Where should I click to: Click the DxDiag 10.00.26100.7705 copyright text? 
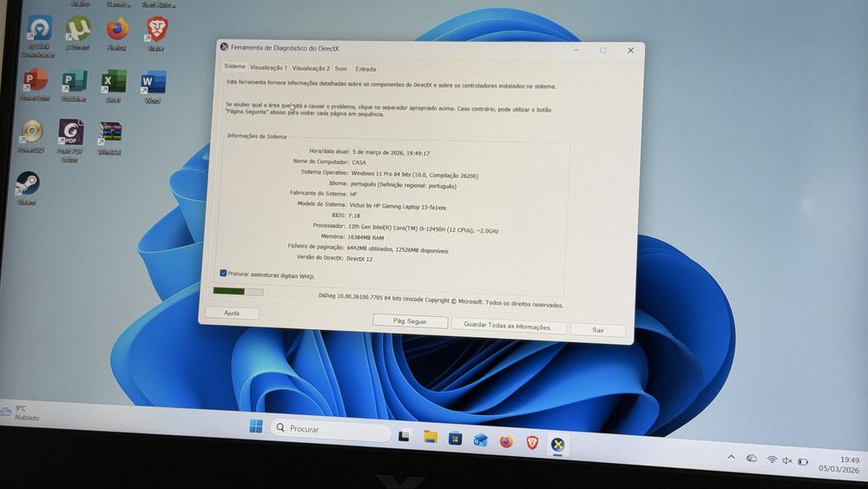click(441, 301)
